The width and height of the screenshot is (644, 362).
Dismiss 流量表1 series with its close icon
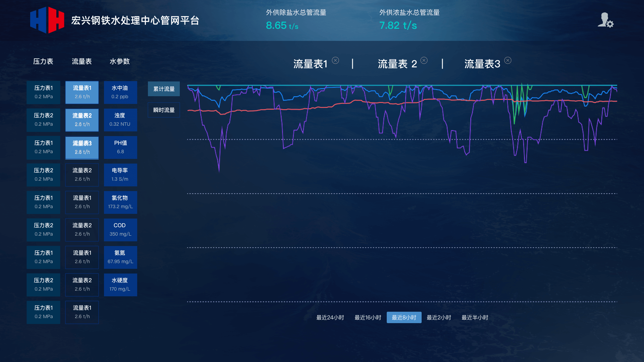pyautogui.click(x=335, y=60)
